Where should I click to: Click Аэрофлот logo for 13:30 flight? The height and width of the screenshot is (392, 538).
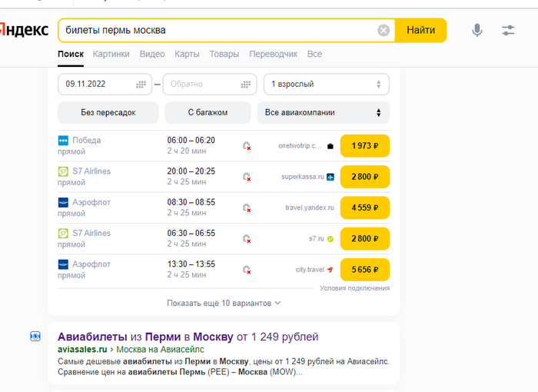63,264
